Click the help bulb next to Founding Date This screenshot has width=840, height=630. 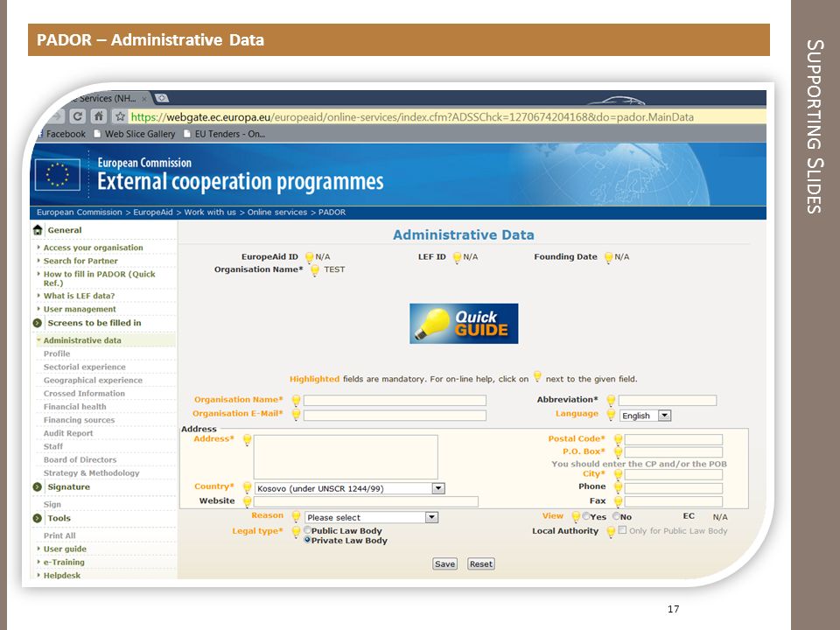point(609,258)
